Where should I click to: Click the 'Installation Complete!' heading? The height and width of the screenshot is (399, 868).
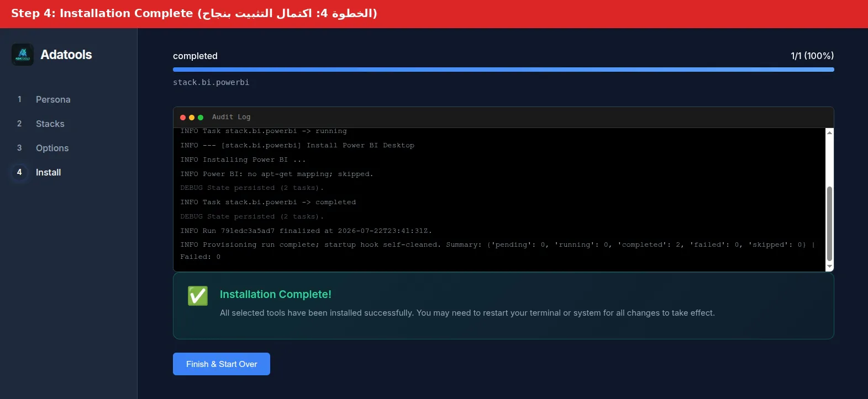276,294
